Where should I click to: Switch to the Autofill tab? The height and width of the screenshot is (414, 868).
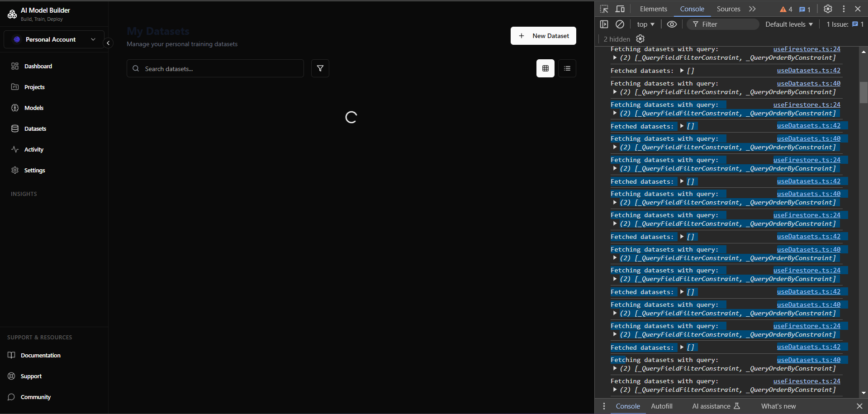661,406
